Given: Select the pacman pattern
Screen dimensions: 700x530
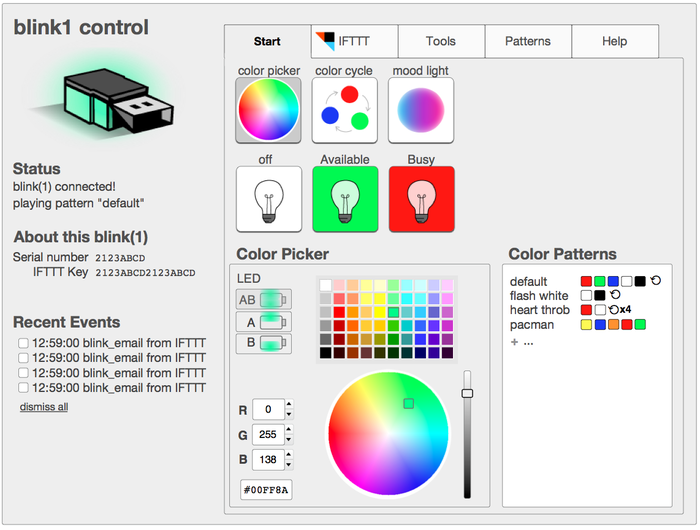Looking at the screenshot, I should (532, 325).
